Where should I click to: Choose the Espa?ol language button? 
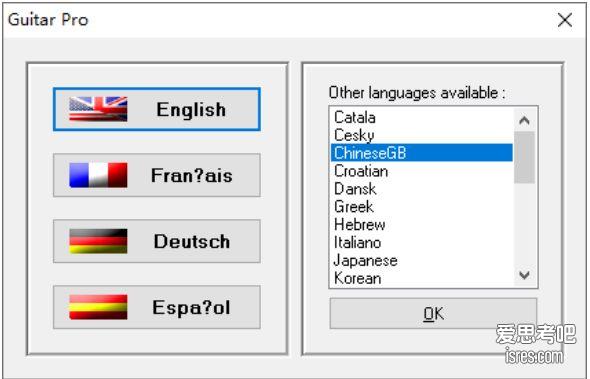pyautogui.click(x=157, y=307)
